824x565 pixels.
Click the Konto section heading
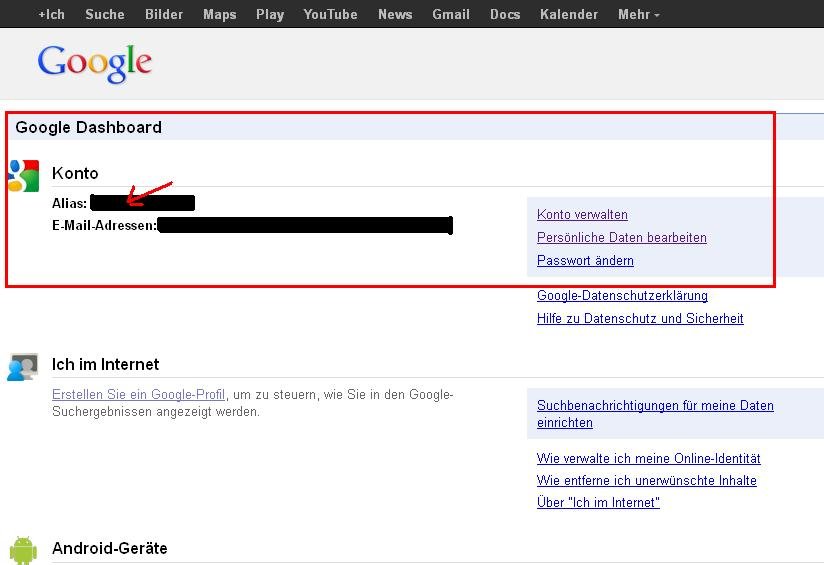75,173
